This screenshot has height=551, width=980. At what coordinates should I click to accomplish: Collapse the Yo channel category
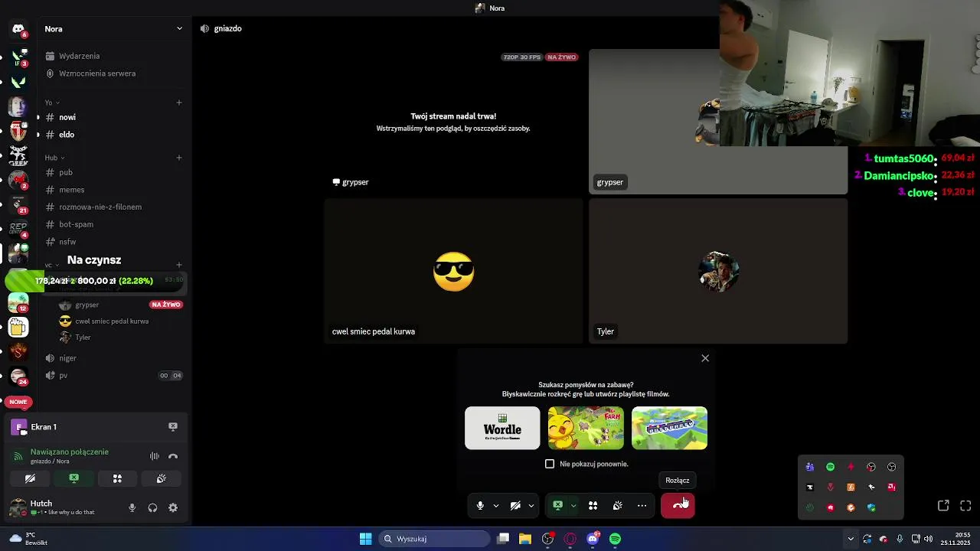coord(52,103)
